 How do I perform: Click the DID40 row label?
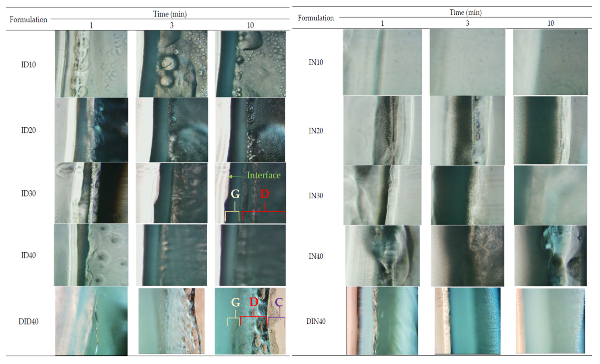29,322
